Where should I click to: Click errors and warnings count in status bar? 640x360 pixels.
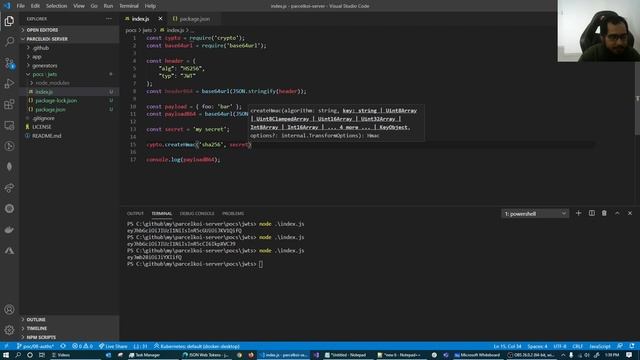point(82,346)
